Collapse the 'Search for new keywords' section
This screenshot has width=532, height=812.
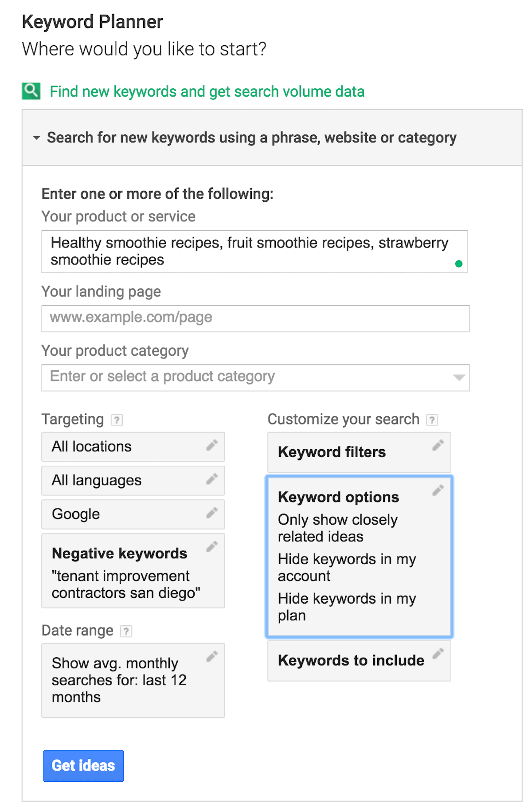click(36, 138)
